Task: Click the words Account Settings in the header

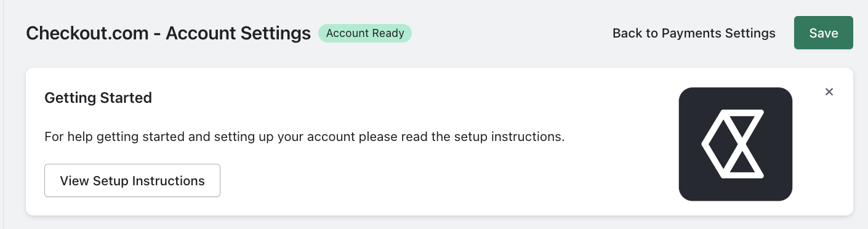Action: click(238, 33)
